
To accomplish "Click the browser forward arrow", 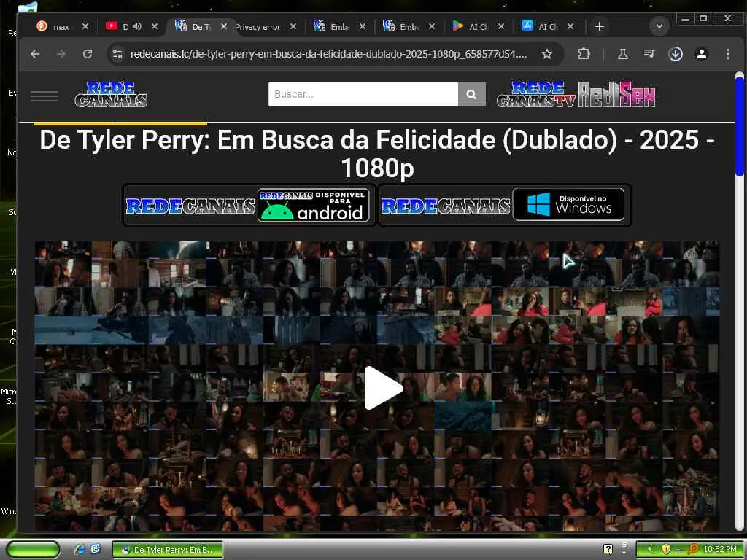I will tap(61, 54).
